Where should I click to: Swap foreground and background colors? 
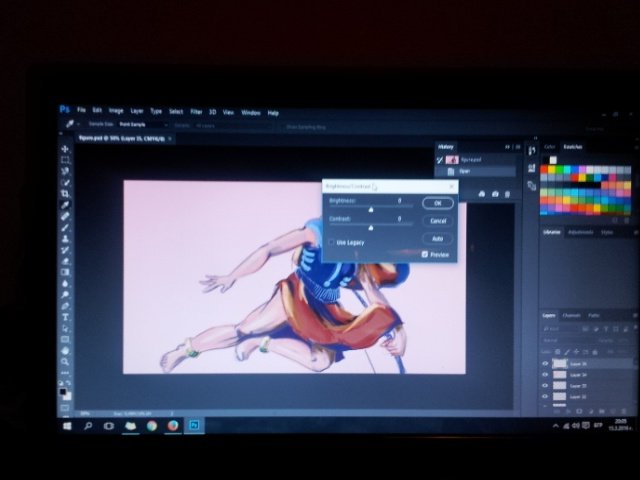click(x=68, y=383)
